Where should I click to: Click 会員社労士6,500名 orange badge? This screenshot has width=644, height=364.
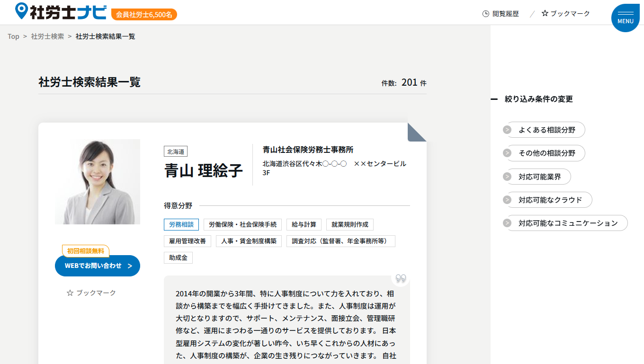click(x=144, y=15)
